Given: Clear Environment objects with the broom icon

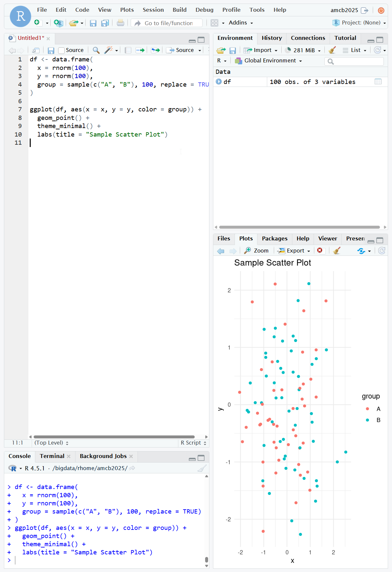Looking at the screenshot, I should pos(332,50).
